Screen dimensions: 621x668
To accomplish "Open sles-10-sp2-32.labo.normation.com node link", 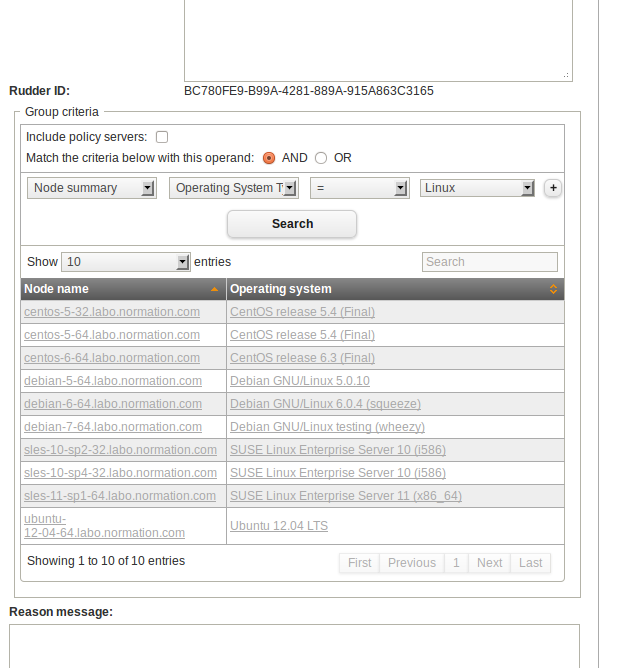I will tap(121, 450).
